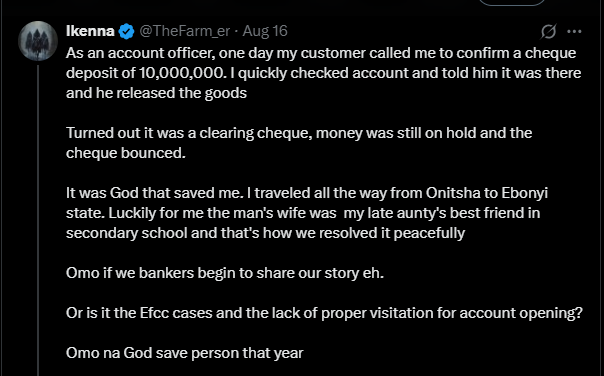The width and height of the screenshot is (604, 376).
Task: Open Ikenna's profile picture avatar
Action: tap(38, 41)
